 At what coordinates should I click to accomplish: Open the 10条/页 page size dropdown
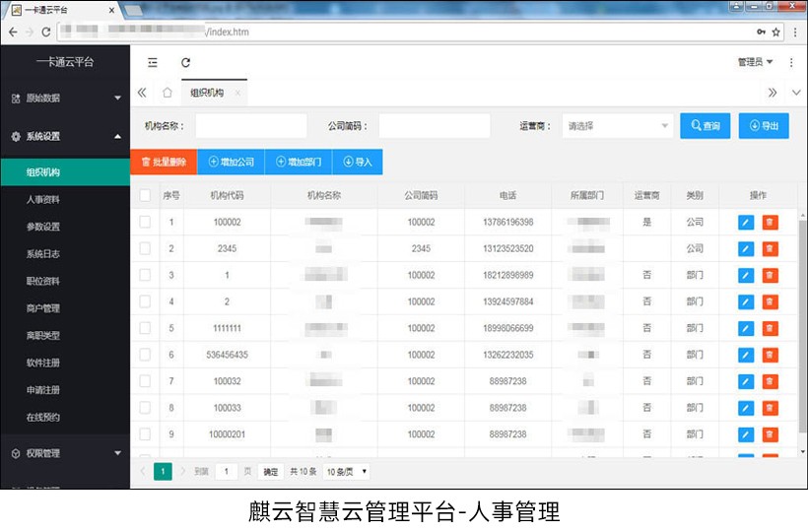point(347,472)
